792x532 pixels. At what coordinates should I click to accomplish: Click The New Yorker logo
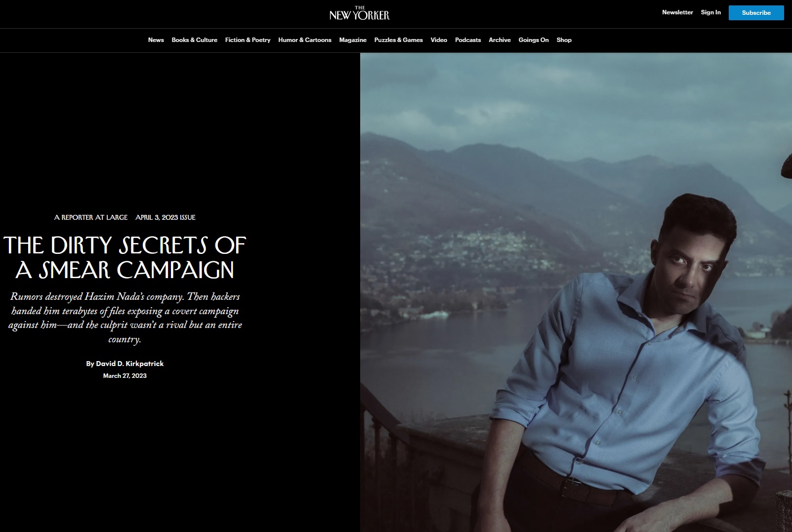359,13
